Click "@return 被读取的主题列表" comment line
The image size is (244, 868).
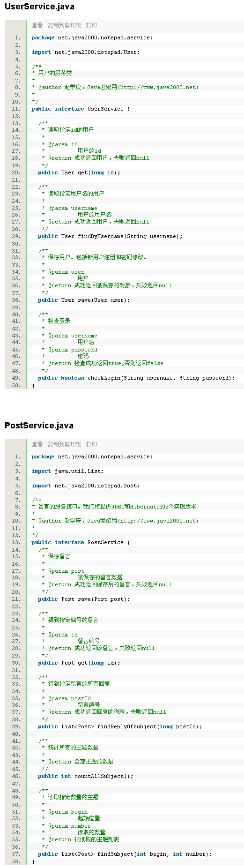81,839
